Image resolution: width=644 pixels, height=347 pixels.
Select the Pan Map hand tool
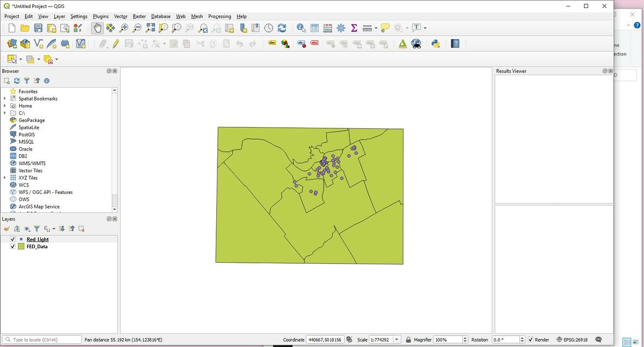pyautogui.click(x=97, y=28)
